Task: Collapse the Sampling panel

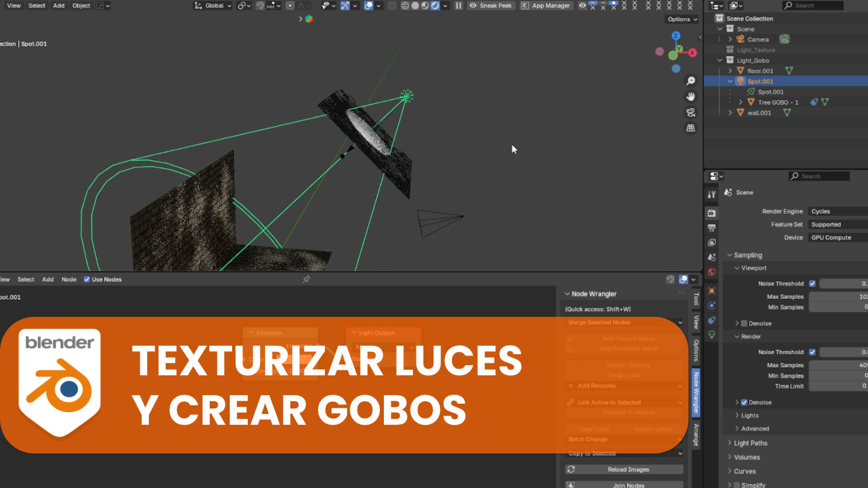Action: [x=747, y=255]
